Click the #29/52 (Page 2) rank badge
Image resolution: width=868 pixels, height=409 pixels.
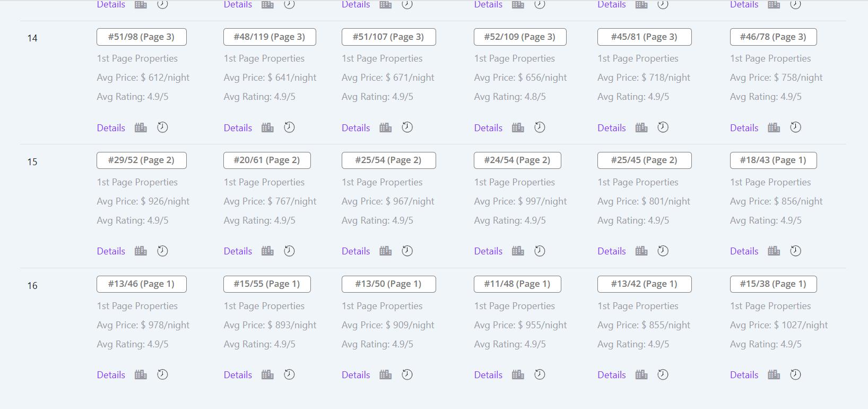click(x=142, y=160)
